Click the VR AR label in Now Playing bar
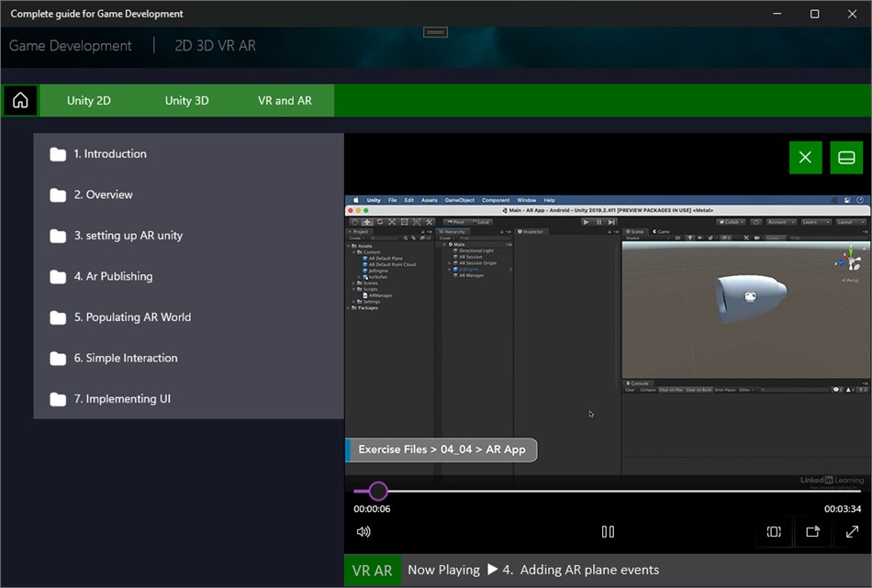The image size is (872, 588). tap(372, 571)
